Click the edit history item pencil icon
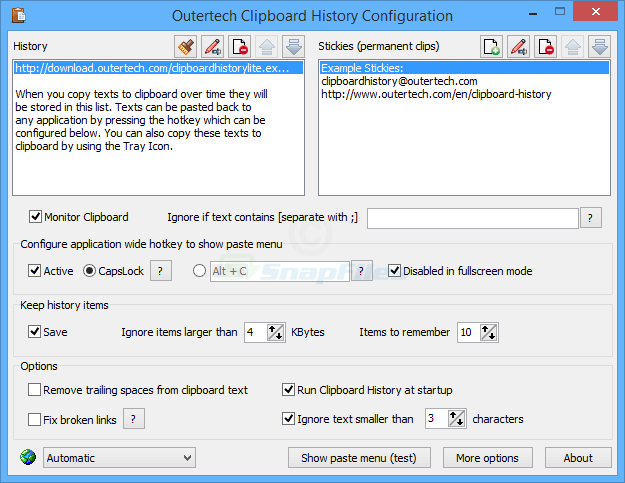The image size is (625, 483). (212, 46)
